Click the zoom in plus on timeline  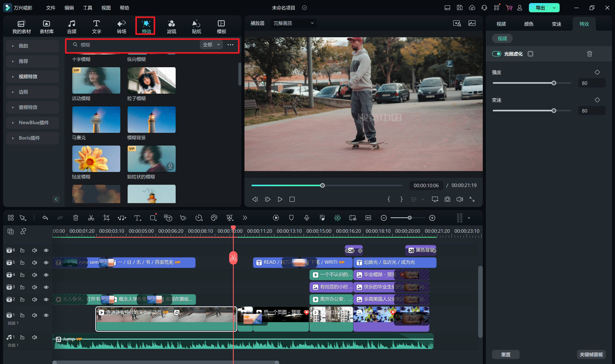click(432, 218)
